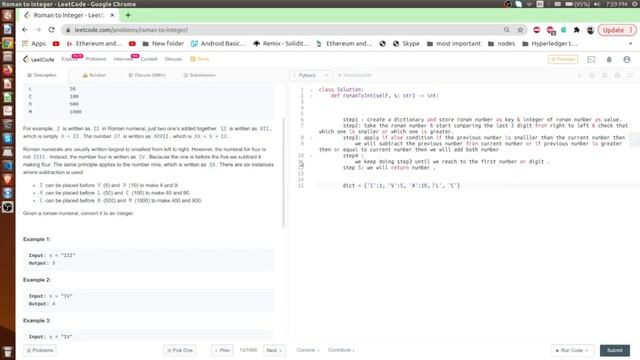Show more bookmarks overflow arrow

(630, 43)
